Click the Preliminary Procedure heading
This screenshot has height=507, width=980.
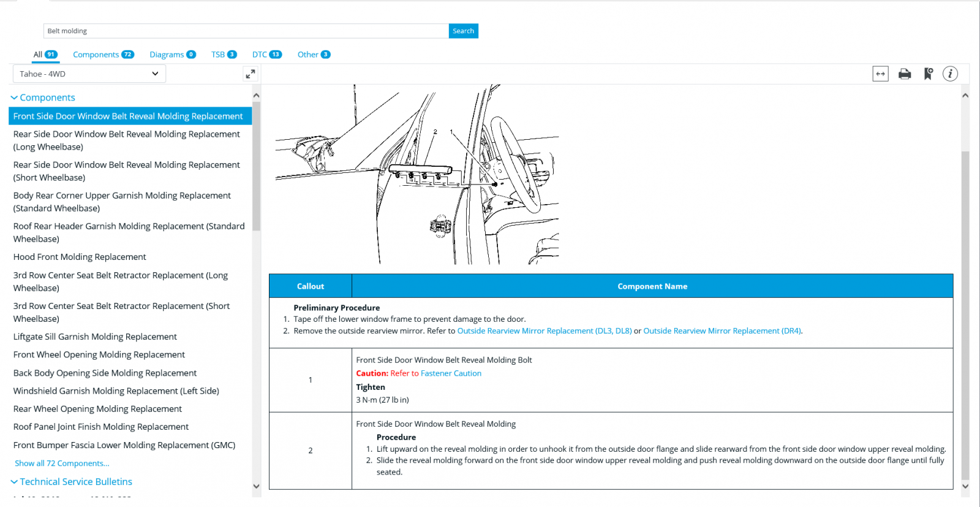click(x=336, y=308)
